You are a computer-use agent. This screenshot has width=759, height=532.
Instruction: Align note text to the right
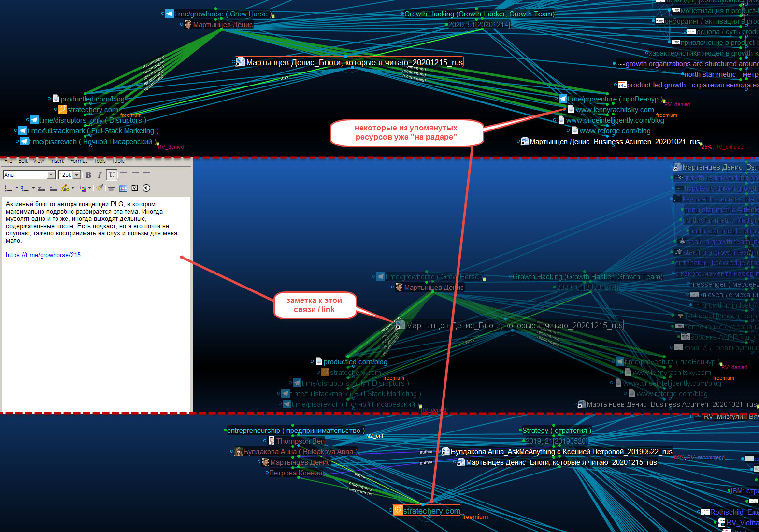[x=147, y=175]
